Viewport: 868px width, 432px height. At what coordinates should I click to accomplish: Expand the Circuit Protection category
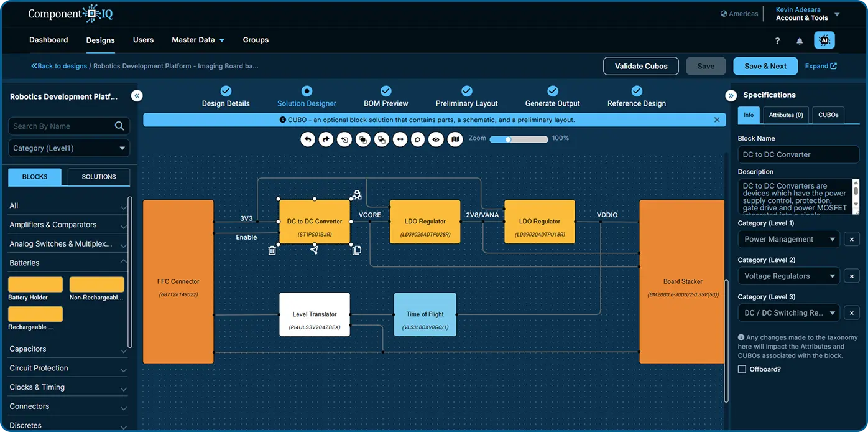click(x=68, y=368)
